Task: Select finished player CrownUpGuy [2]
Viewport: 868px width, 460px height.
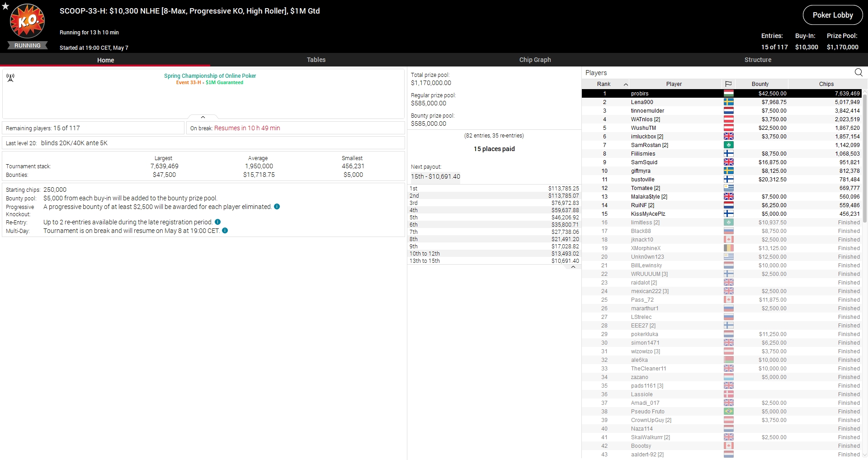Action: [722, 420]
